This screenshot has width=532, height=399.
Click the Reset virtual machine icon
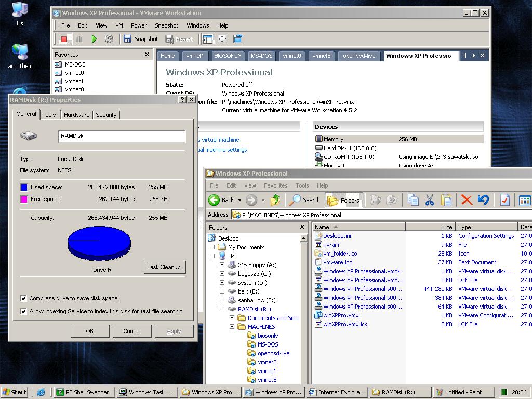[109, 39]
